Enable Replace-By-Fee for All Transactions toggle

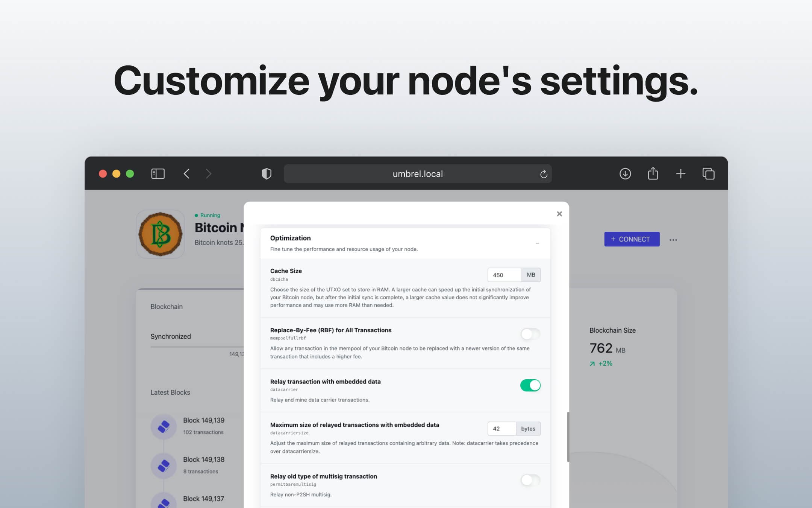(x=530, y=334)
